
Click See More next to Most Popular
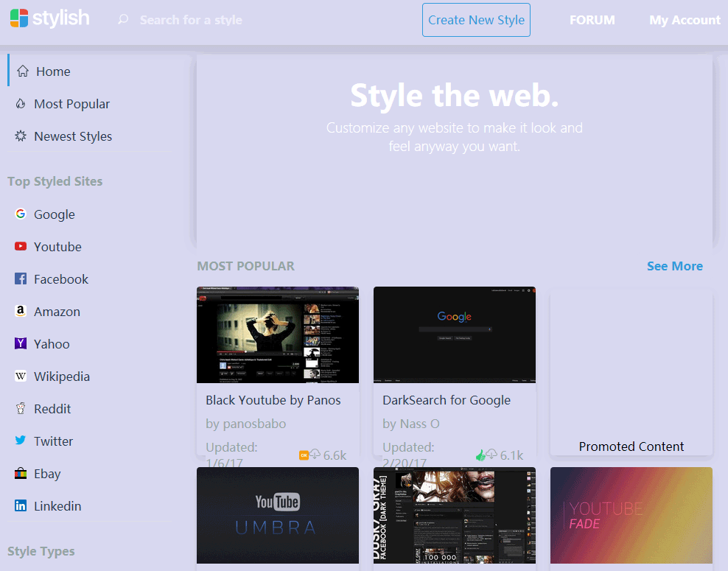pos(675,266)
